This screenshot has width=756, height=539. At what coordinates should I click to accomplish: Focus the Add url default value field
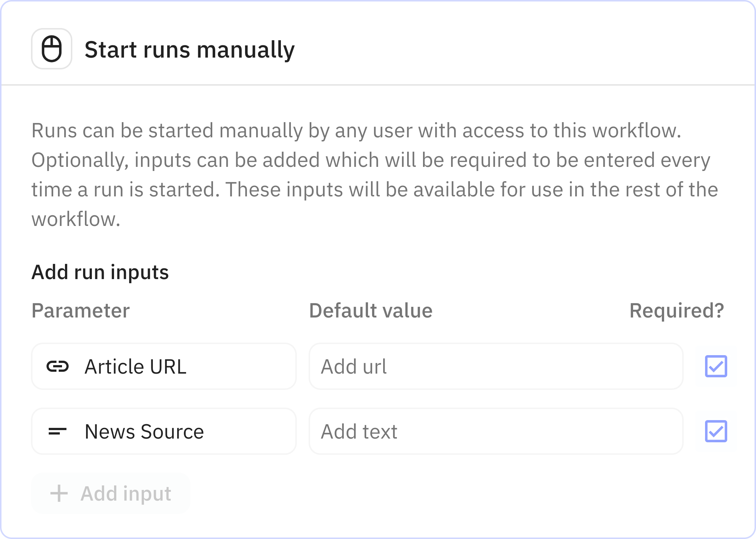[x=495, y=367]
